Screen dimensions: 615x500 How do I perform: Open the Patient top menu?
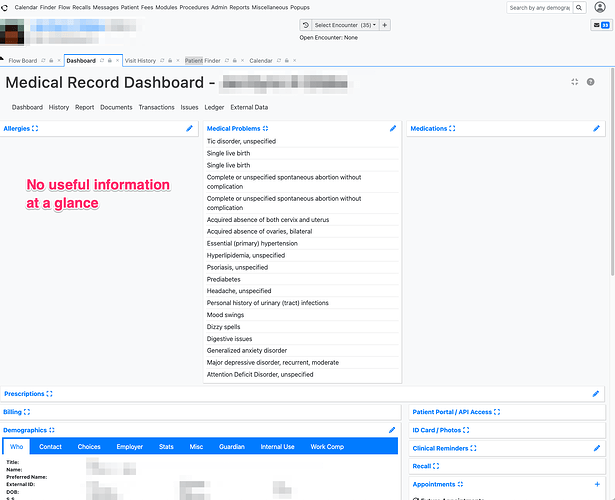point(129,7)
